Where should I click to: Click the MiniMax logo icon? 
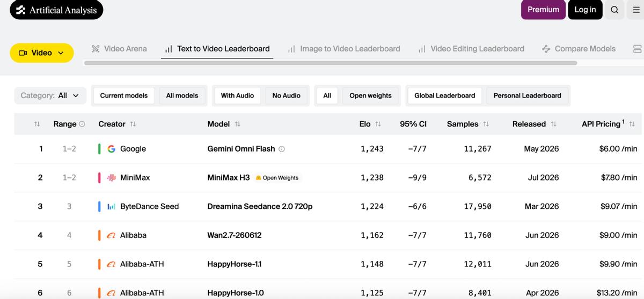(x=112, y=178)
